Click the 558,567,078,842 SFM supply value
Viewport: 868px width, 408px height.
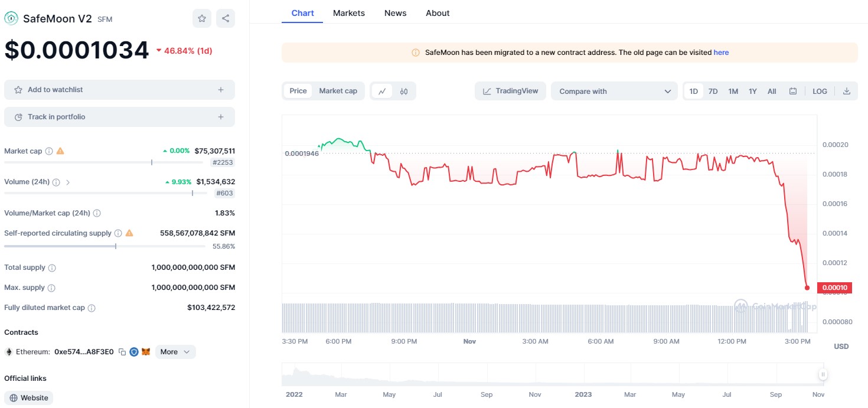197,233
